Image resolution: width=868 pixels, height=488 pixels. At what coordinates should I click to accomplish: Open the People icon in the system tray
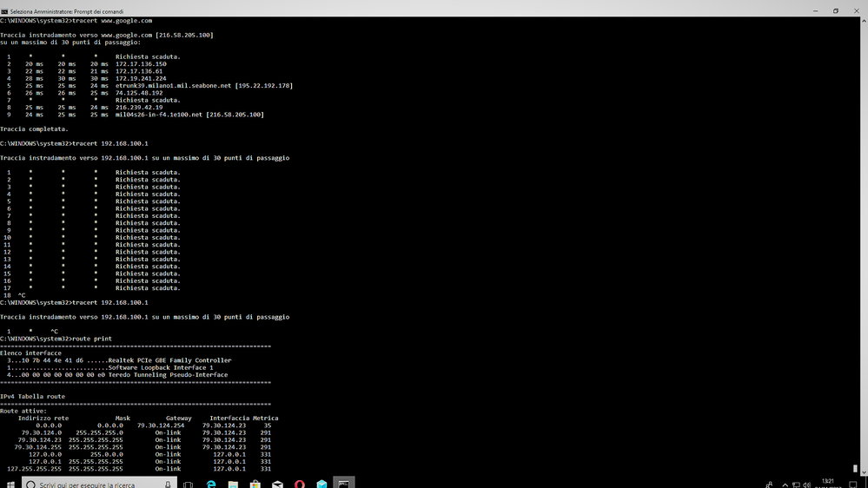click(769, 485)
